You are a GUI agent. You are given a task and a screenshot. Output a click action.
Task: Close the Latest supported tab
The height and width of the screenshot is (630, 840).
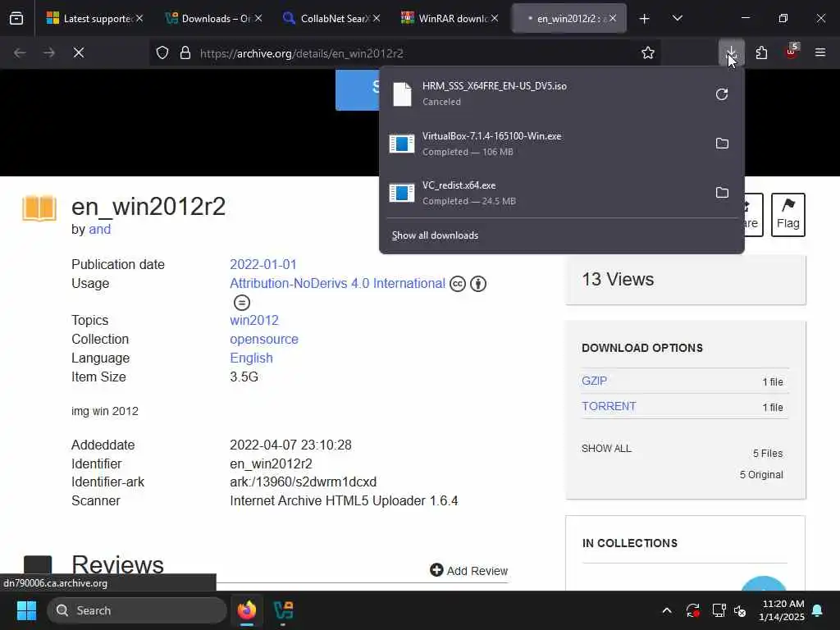click(x=139, y=19)
